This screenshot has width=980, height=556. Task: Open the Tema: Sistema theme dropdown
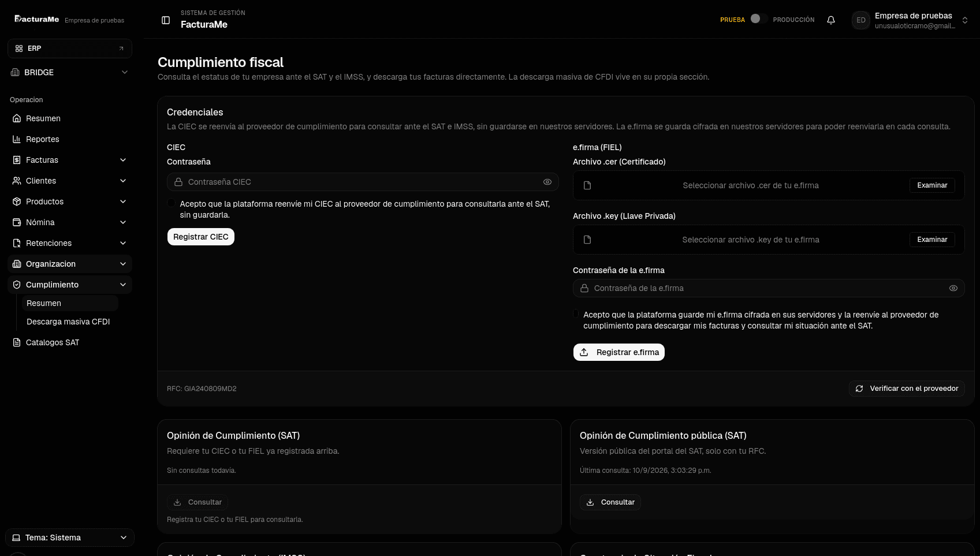pos(70,538)
